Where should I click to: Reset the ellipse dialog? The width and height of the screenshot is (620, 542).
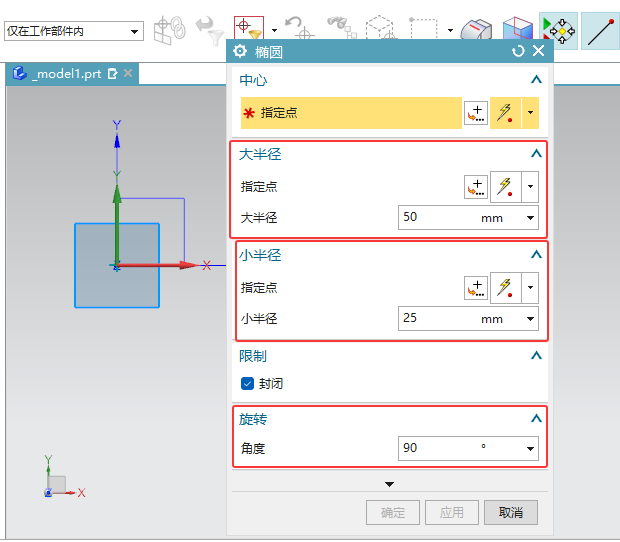pos(518,51)
